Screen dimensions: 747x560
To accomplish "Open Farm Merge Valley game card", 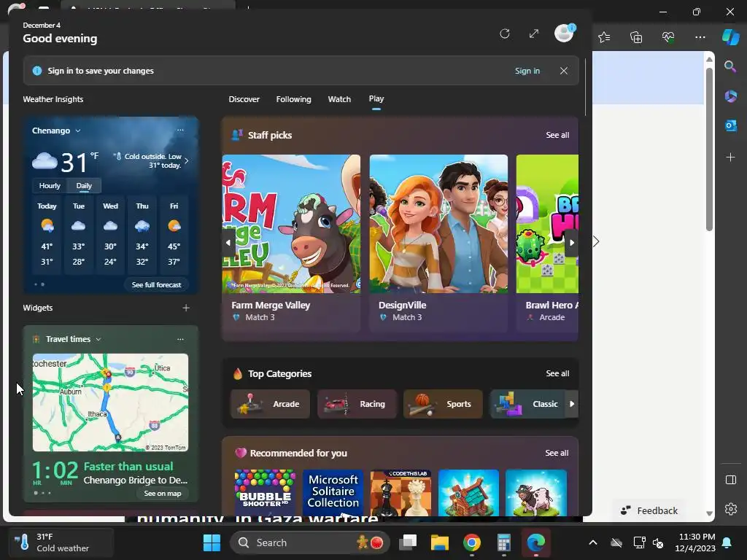I will point(291,242).
